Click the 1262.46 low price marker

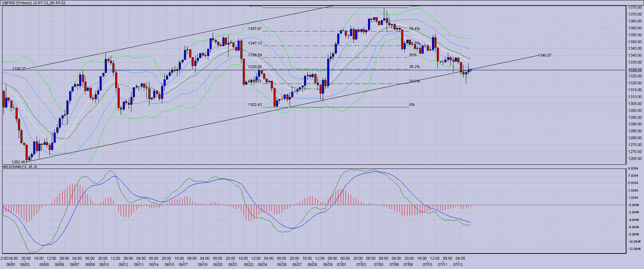coord(18,162)
